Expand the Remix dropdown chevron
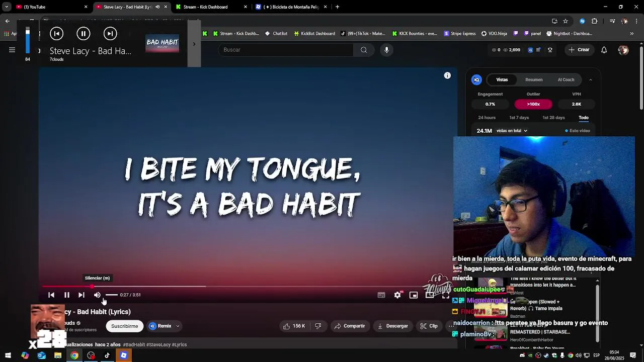This screenshot has height=362, width=644. [x=178, y=326]
